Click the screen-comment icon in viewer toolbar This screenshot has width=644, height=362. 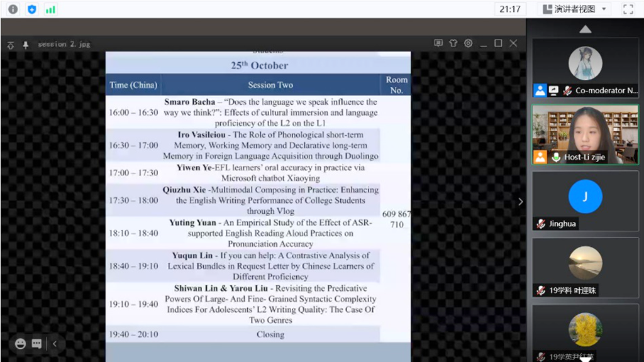[438, 43]
